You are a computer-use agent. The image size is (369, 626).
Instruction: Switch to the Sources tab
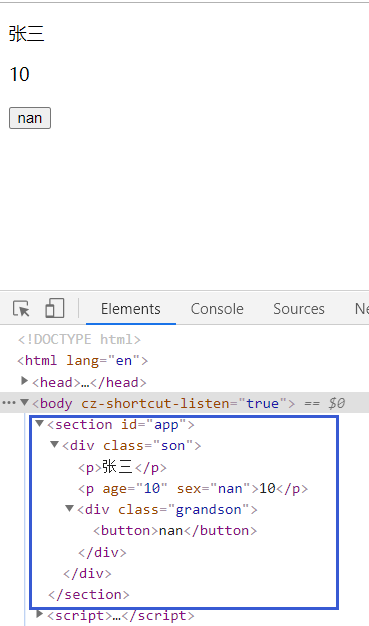coord(299,309)
